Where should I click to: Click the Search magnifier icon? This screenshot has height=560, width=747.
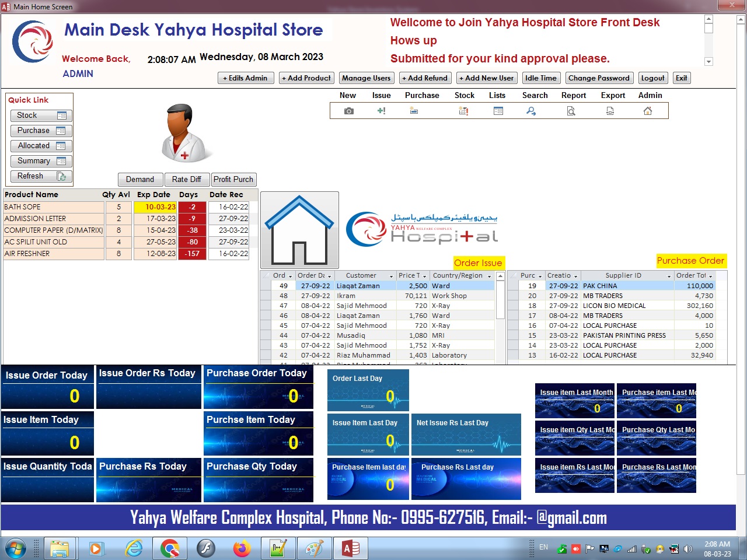tap(531, 111)
